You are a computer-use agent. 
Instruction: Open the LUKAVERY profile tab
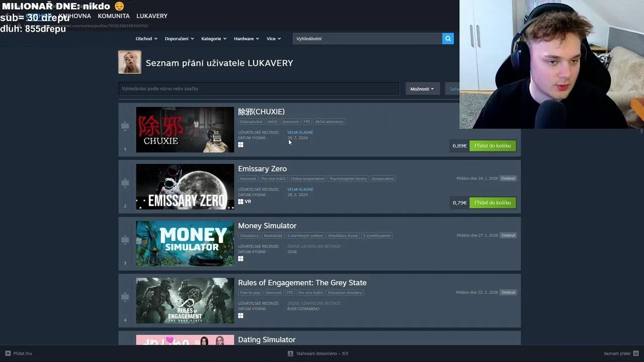click(x=152, y=16)
